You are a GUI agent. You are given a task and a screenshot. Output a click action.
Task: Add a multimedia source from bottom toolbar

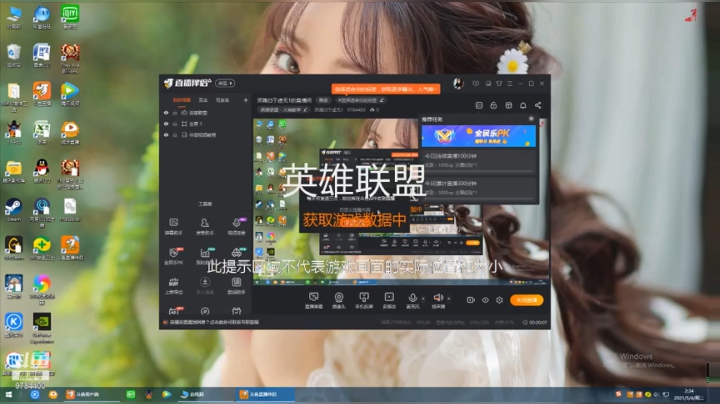click(x=389, y=300)
